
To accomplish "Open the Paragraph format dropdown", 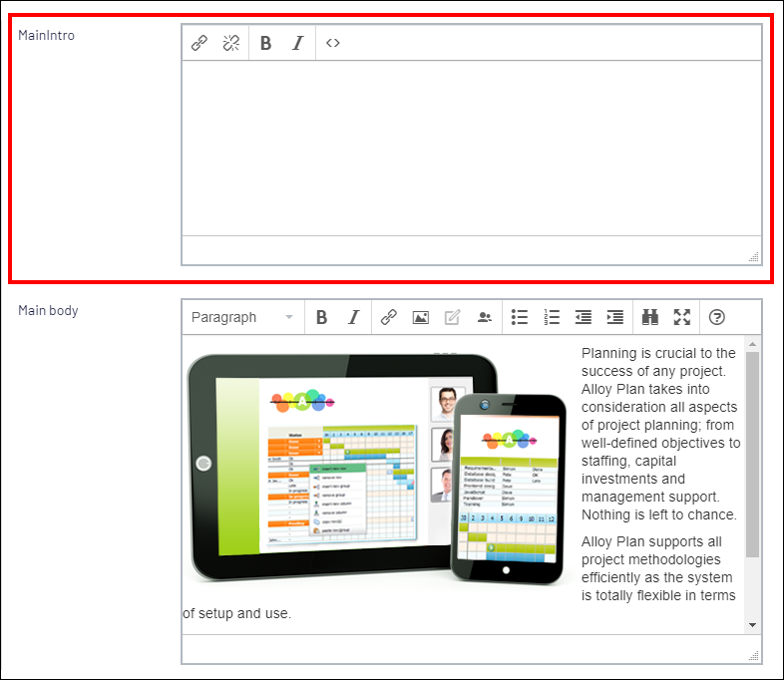I will click(x=242, y=317).
